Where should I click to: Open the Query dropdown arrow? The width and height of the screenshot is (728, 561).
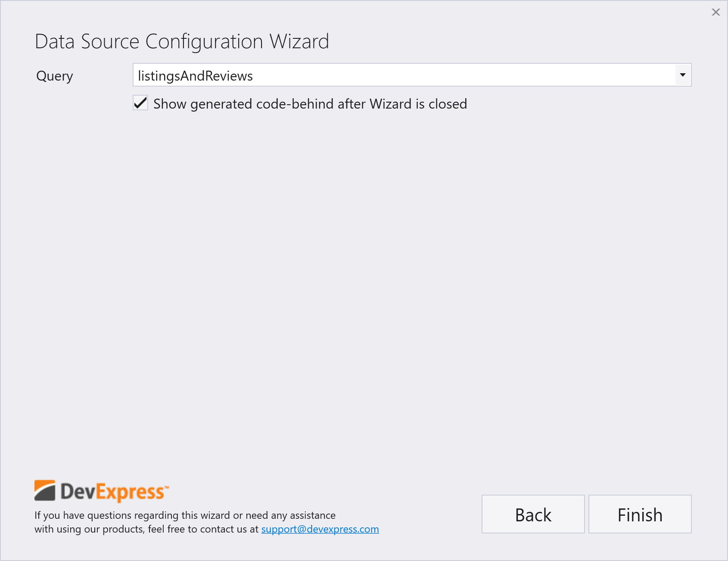coord(682,75)
